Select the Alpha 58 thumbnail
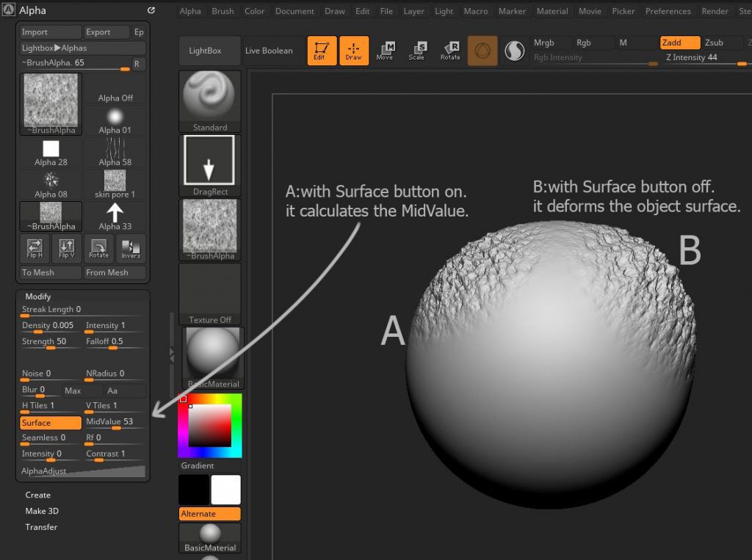The height and width of the screenshot is (560, 752). point(115,153)
